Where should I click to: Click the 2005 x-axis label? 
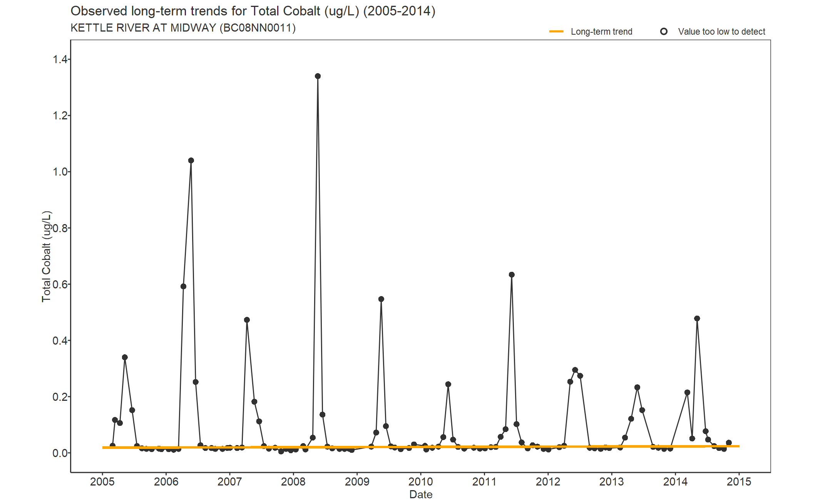click(x=102, y=481)
